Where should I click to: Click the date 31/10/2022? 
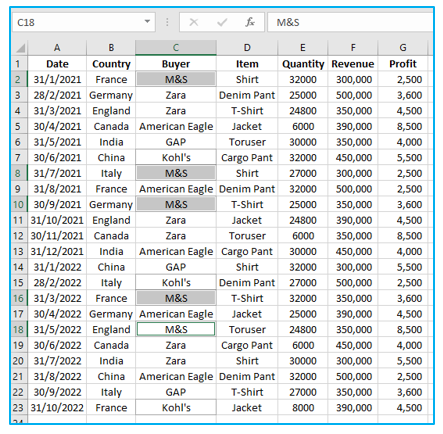[57, 407]
